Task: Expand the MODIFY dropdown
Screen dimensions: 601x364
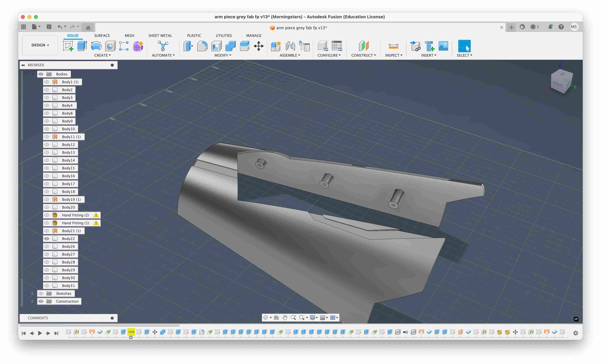Action: coord(223,55)
